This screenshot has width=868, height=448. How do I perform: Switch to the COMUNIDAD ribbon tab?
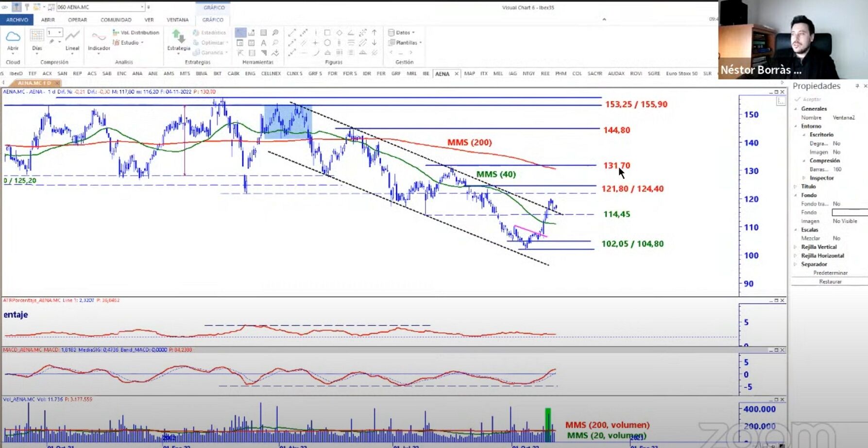(x=116, y=20)
